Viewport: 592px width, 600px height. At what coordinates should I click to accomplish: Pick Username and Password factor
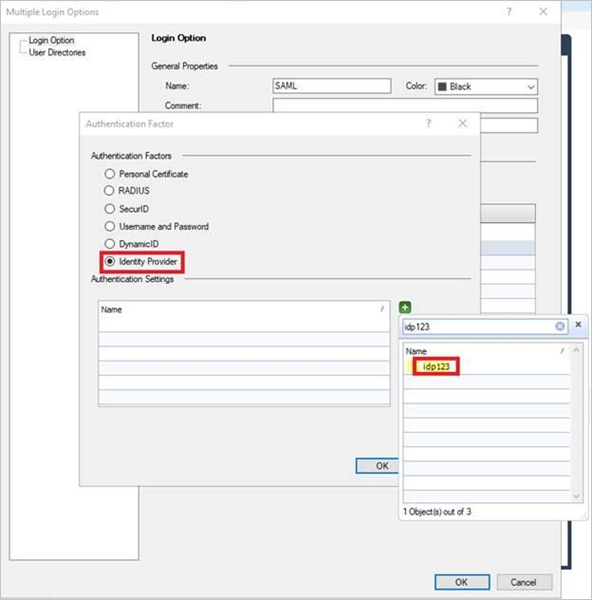(x=109, y=226)
